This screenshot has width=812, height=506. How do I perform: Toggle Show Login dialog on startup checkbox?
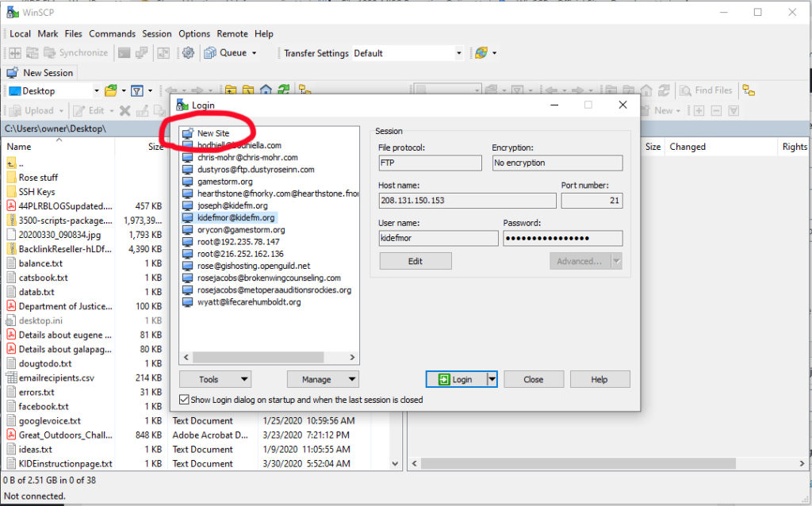point(184,400)
